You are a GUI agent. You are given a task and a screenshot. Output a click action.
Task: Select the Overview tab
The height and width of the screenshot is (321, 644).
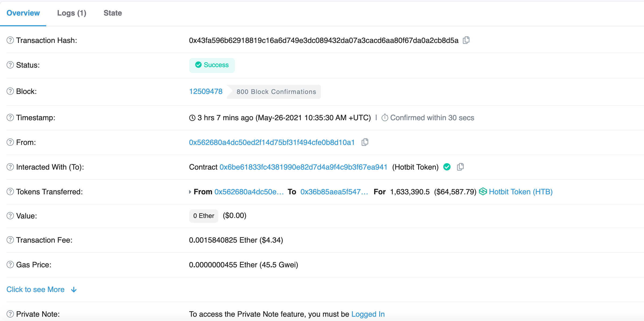click(23, 13)
